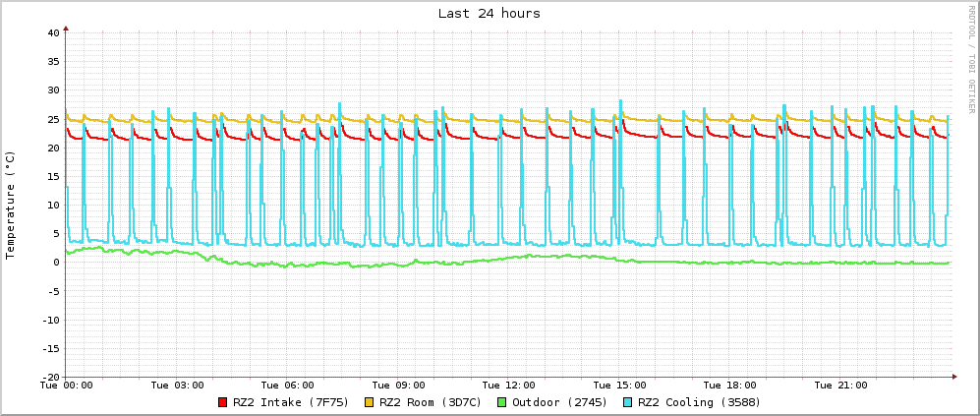This screenshot has height=416, width=980.
Task: Click the 'Tue 15:00' time axis label
Action: click(x=618, y=386)
